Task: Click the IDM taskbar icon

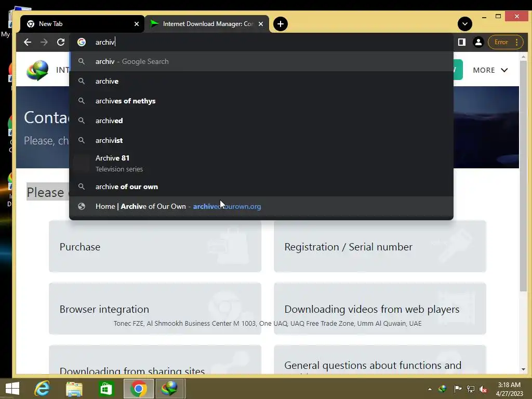Action: pyautogui.click(x=170, y=389)
